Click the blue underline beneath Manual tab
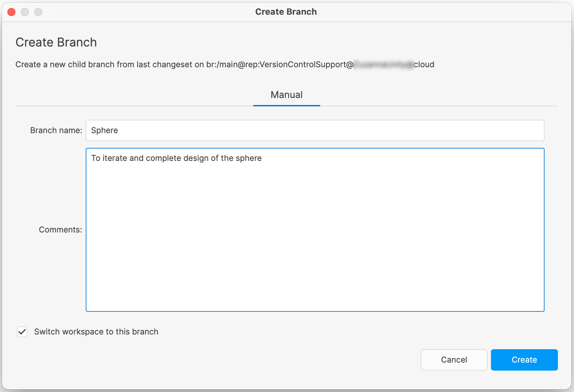Viewport: 574px width, 392px height. pyautogui.click(x=287, y=106)
